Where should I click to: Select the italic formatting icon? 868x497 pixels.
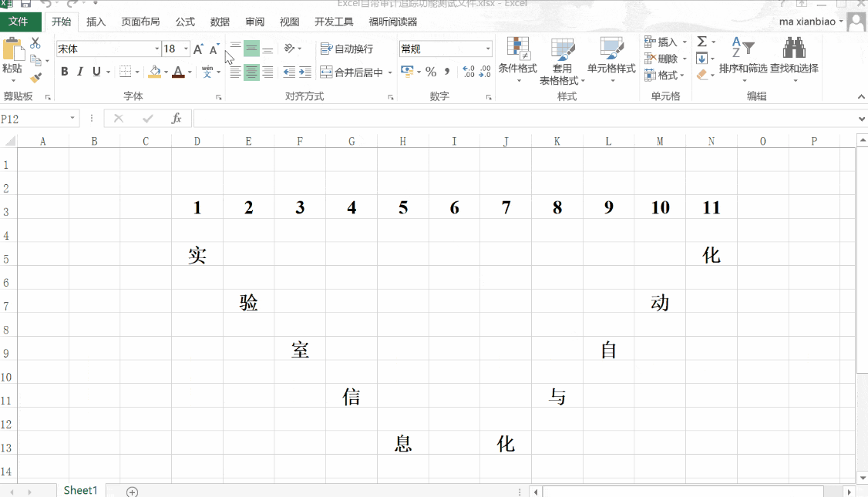[x=79, y=72]
